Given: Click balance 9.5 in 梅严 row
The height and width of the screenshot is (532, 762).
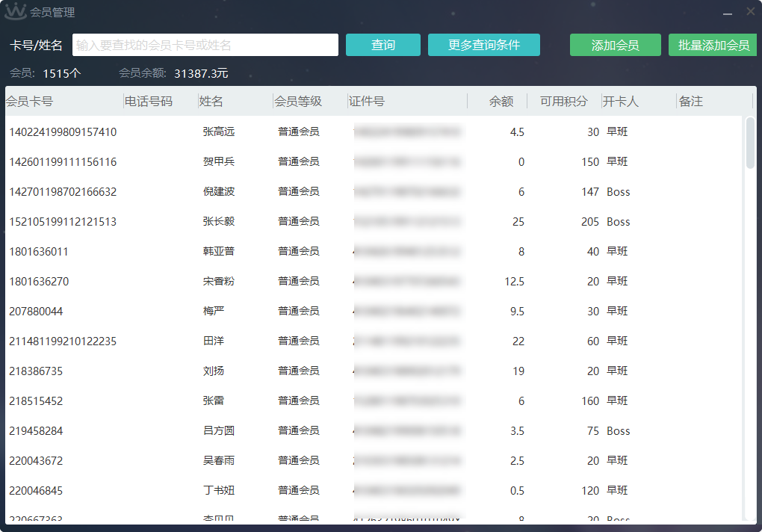Looking at the screenshot, I should point(517,312).
